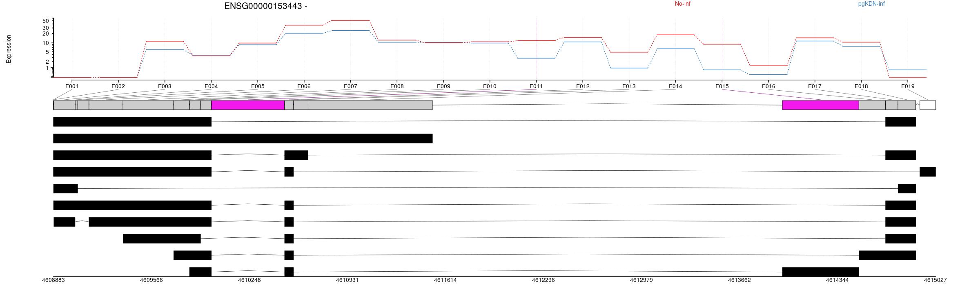The width and height of the screenshot is (980, 286).
Task: Click genomic coordinate 4613662
Action: pos(739,280)
